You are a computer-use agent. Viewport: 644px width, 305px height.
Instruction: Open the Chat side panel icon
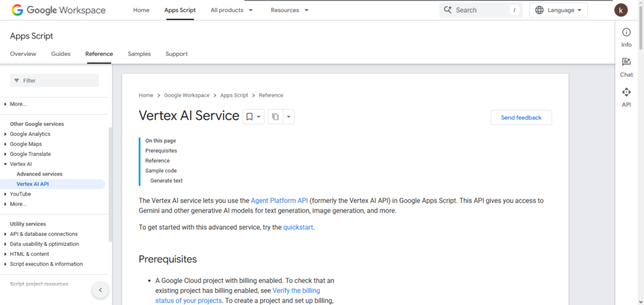click(626, 62)
